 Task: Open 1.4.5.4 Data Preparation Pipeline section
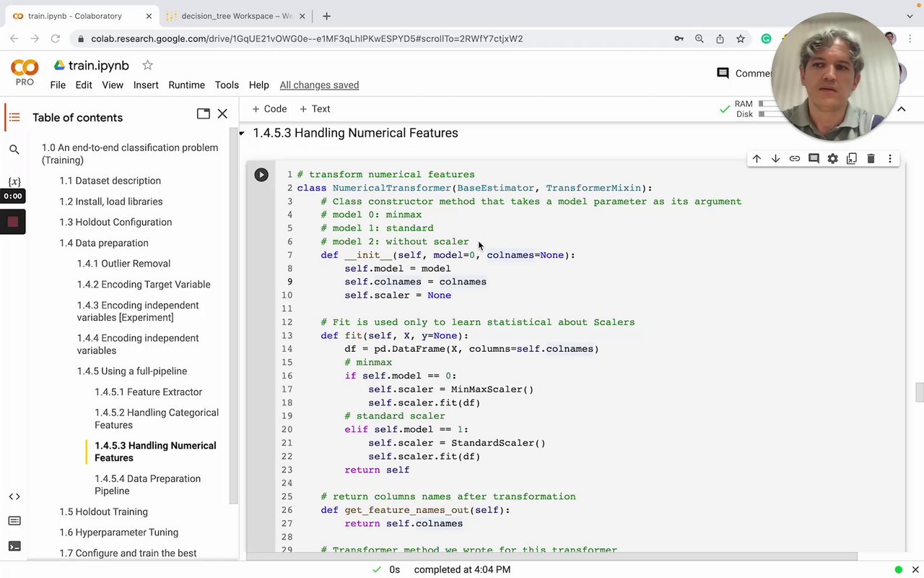coord(148,485)
